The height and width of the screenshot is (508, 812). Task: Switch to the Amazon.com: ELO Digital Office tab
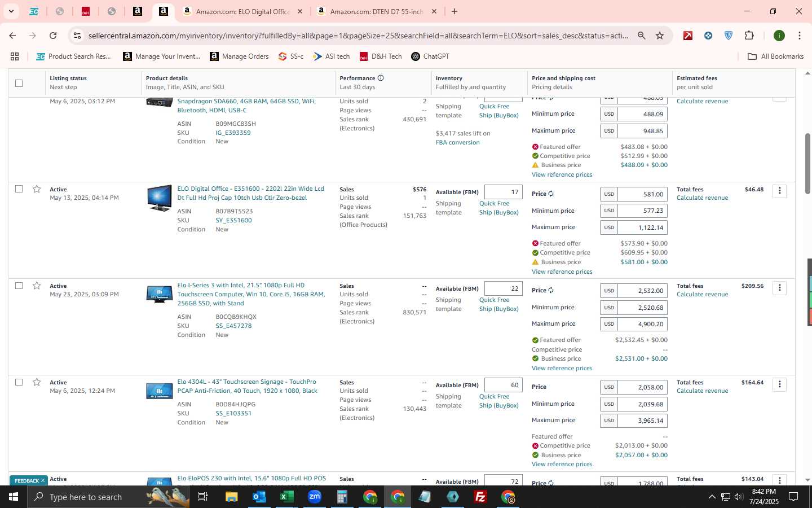pos(242,11)
